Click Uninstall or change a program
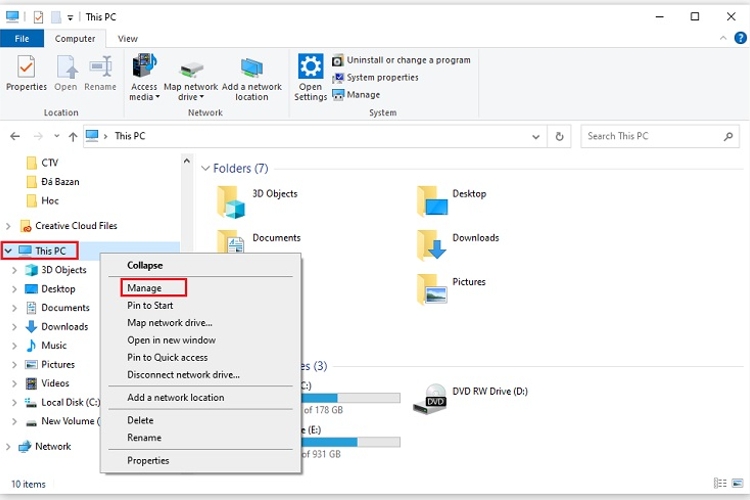This screenshot has height=500, width=750. (x=401, y=60)
